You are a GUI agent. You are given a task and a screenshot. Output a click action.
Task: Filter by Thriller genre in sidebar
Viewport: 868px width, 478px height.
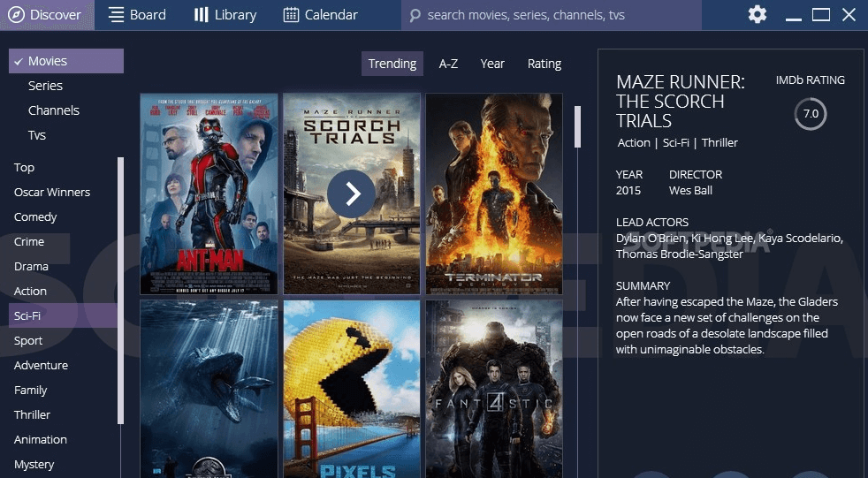pyautogui.click(x=32, y=414)
